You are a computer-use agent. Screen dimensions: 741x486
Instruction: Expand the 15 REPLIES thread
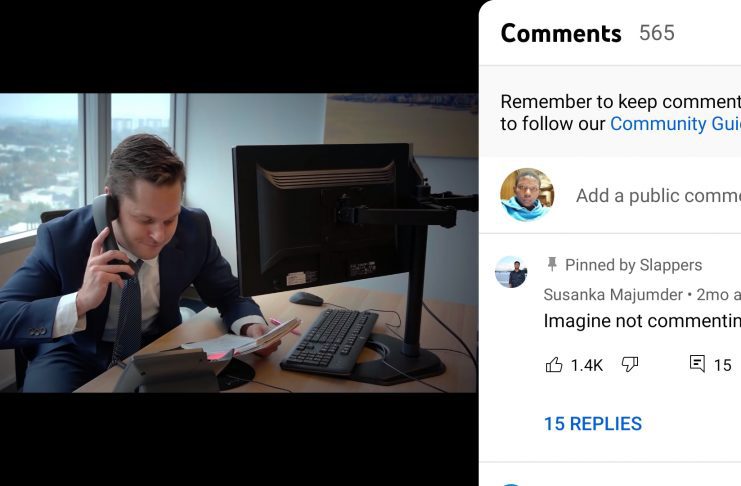click(593, 424)
